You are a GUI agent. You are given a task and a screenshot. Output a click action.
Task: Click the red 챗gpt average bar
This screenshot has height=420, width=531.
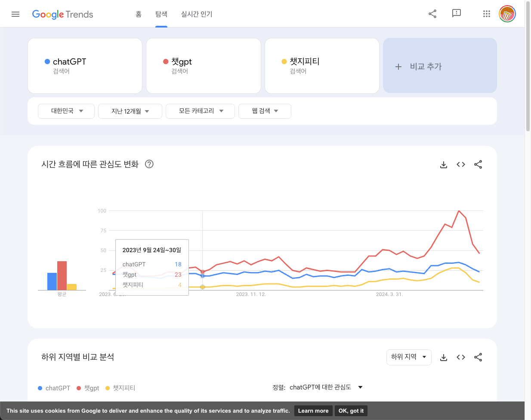62,275
